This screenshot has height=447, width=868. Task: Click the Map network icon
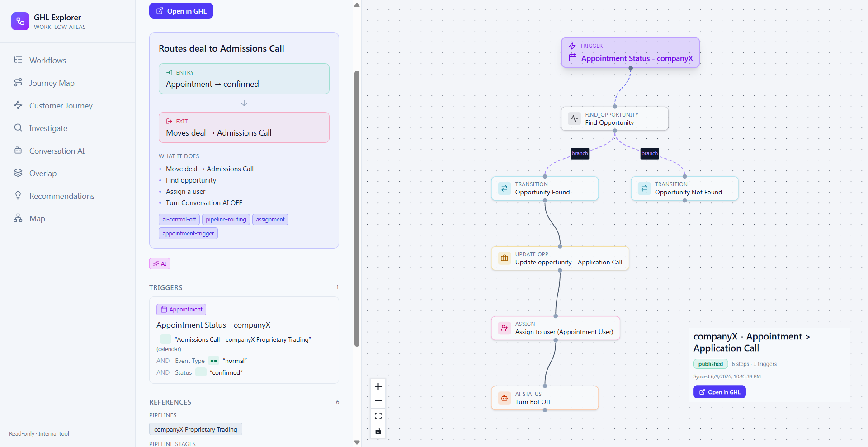(x=18, y=218)
